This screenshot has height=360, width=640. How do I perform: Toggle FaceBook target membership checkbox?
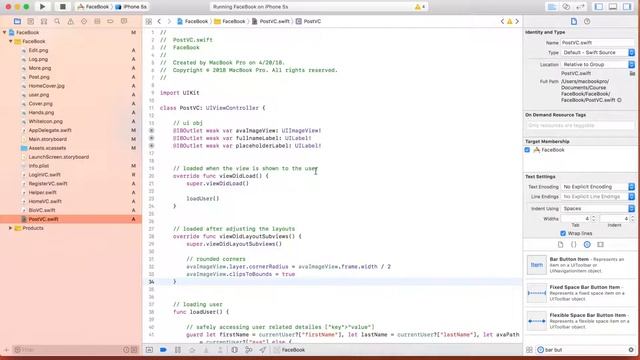(527, 150)
